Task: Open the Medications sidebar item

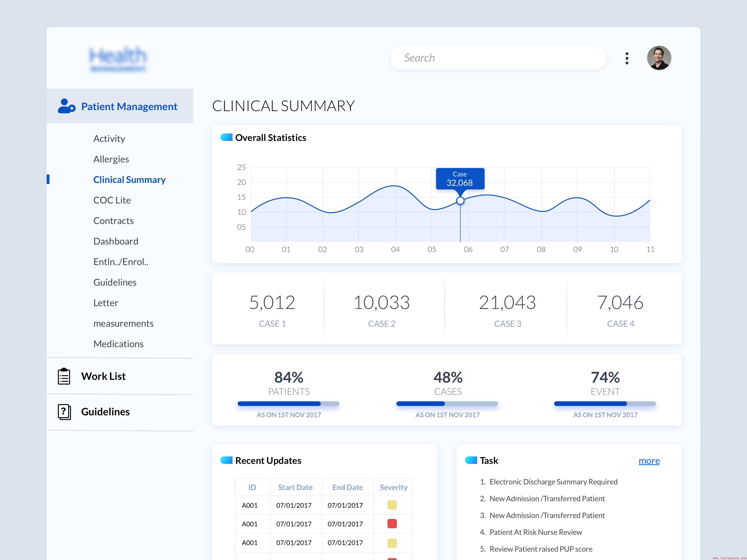Action: tap(118, 344)
